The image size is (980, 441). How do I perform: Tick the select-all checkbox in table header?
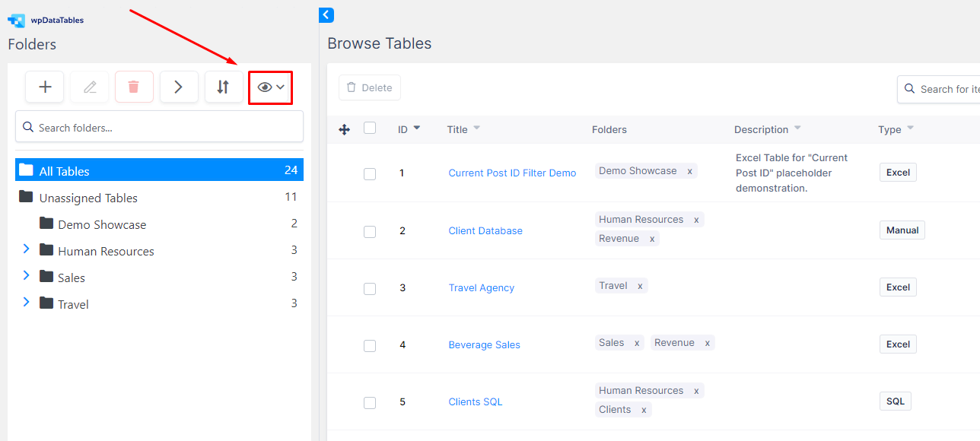[x=370, y=128]
